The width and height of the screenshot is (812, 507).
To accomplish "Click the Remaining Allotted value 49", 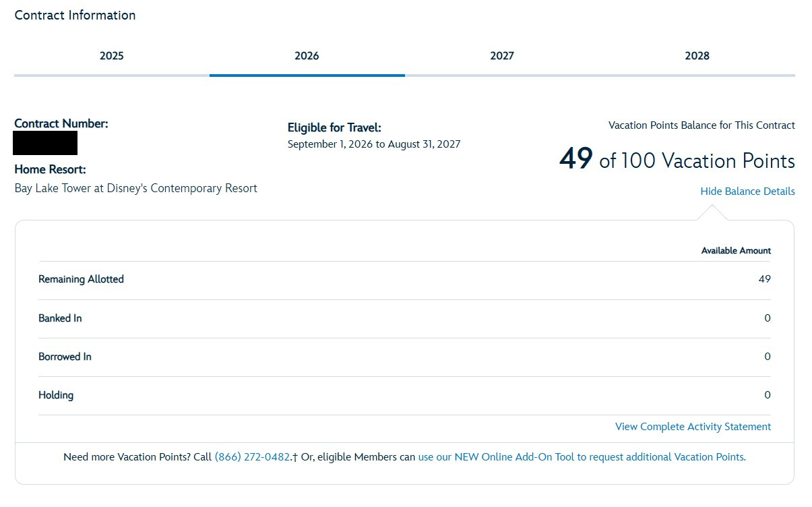I will [x=764, y=279].
